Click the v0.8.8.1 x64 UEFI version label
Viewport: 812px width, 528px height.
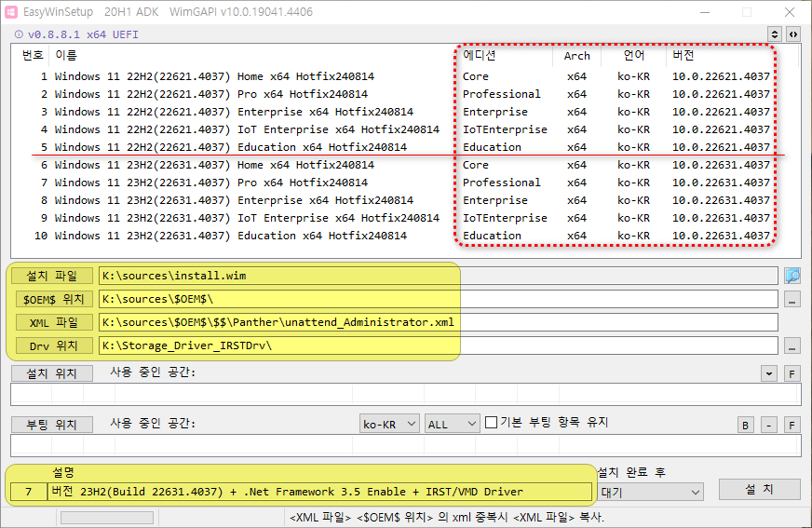click(83, 34)
